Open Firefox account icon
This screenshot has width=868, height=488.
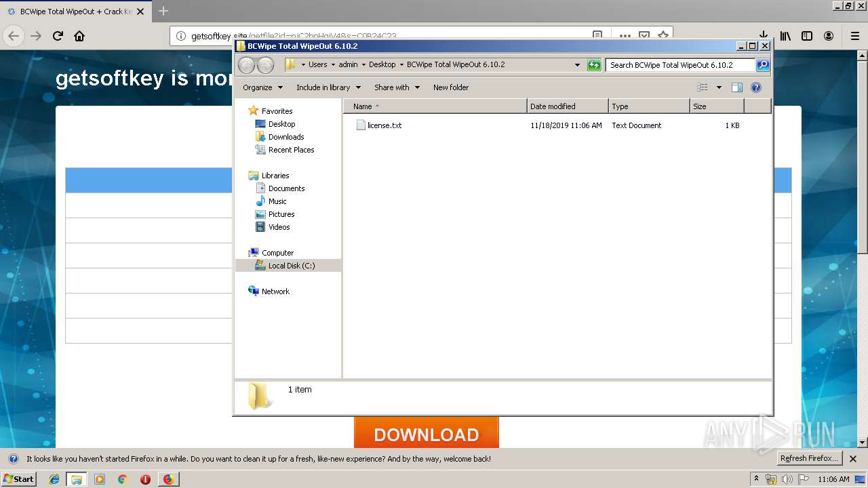[829, 36]
